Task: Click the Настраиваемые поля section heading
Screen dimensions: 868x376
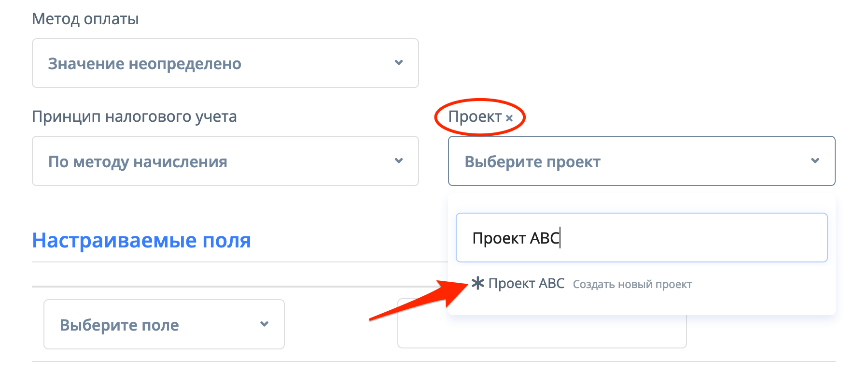Action: 141,240
